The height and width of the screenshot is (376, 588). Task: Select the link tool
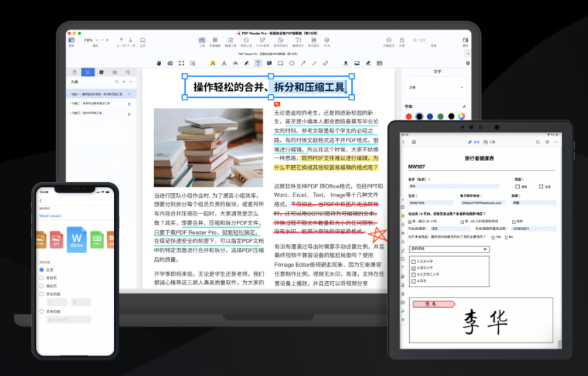click(x=325, y=63)
